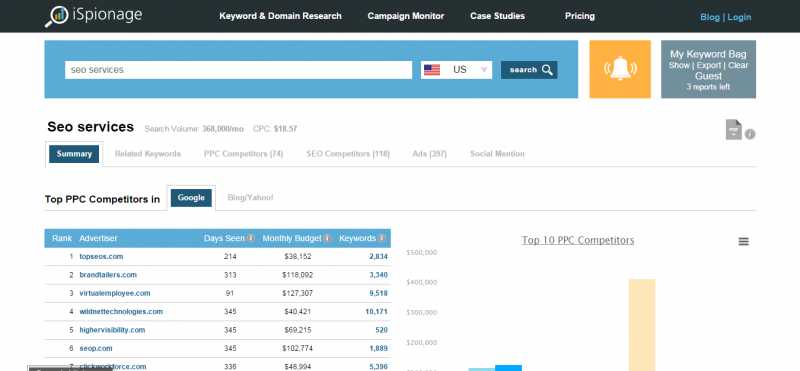Click keywords count 1,889
Viewport: 800px width, 371px height.
[x=379, y=349]
